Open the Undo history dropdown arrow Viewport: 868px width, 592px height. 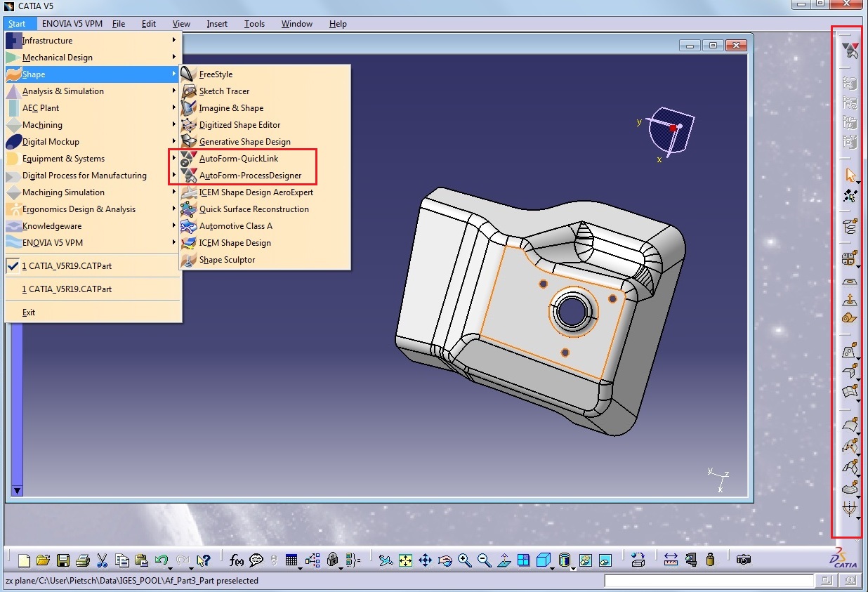point(170,567)
